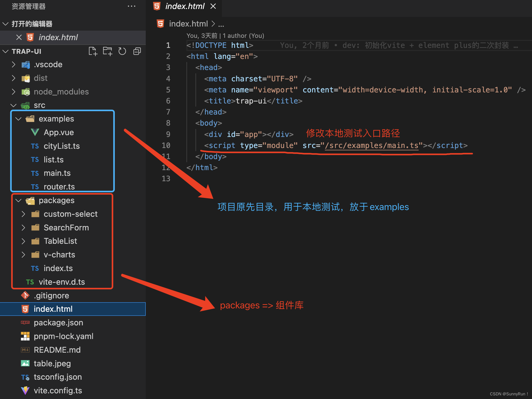Open list.ts file
Screen dimensions: 532x399
click(54, 160)
